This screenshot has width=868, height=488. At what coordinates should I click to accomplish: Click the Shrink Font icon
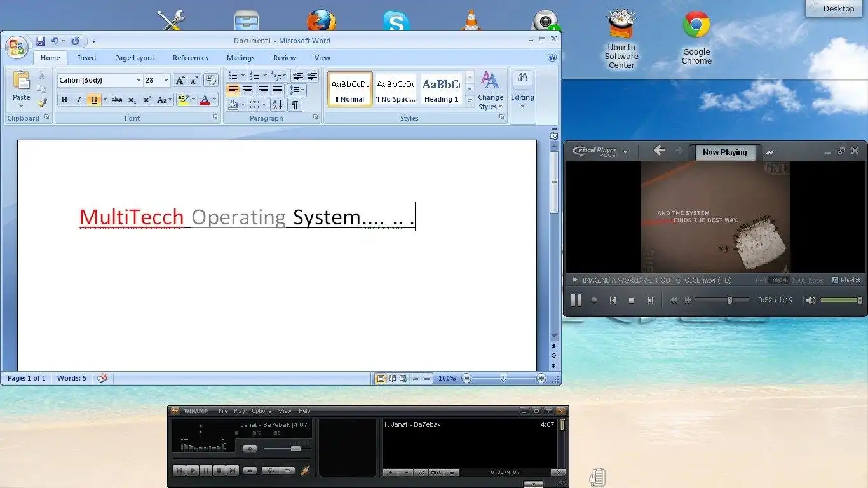pos(194,80)
